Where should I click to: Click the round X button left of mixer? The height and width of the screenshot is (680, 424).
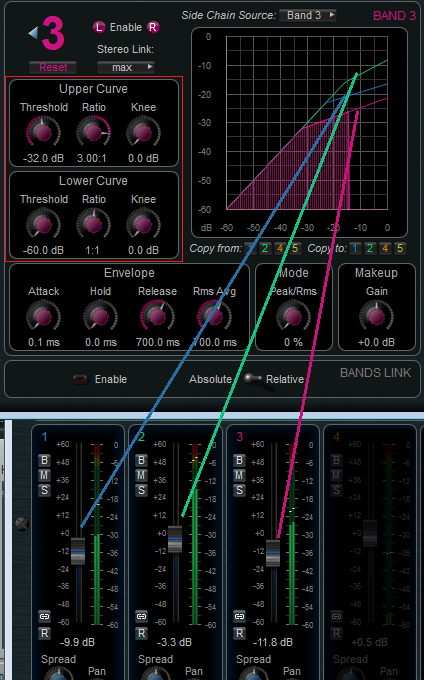[x=22, y=523]
